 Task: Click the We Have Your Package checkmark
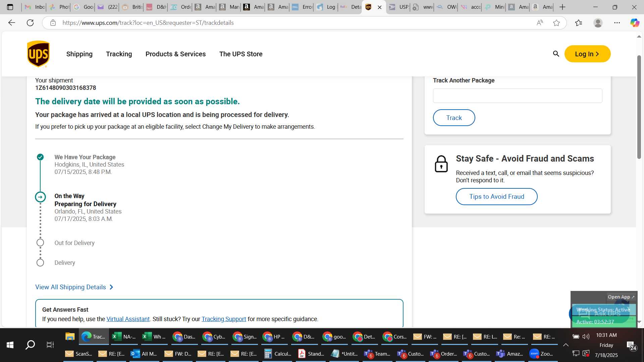tap(40, 157)
